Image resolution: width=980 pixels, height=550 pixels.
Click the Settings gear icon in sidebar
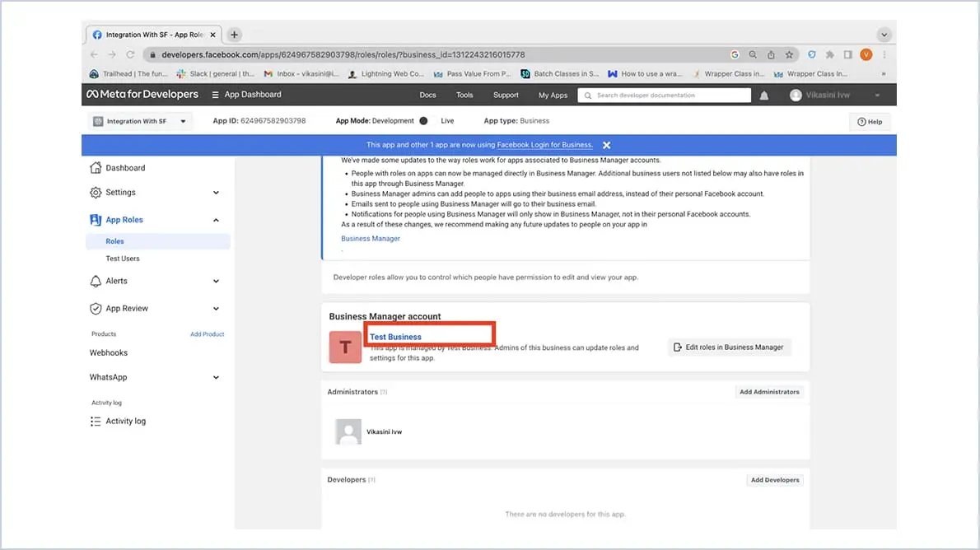pos(96,193)
